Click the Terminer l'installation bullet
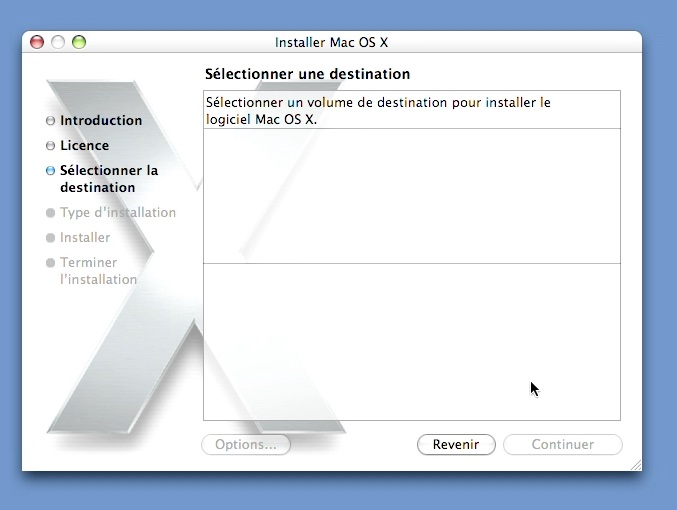Image resolution: width=677 pixels, height=510 pixels. (51, 263)
